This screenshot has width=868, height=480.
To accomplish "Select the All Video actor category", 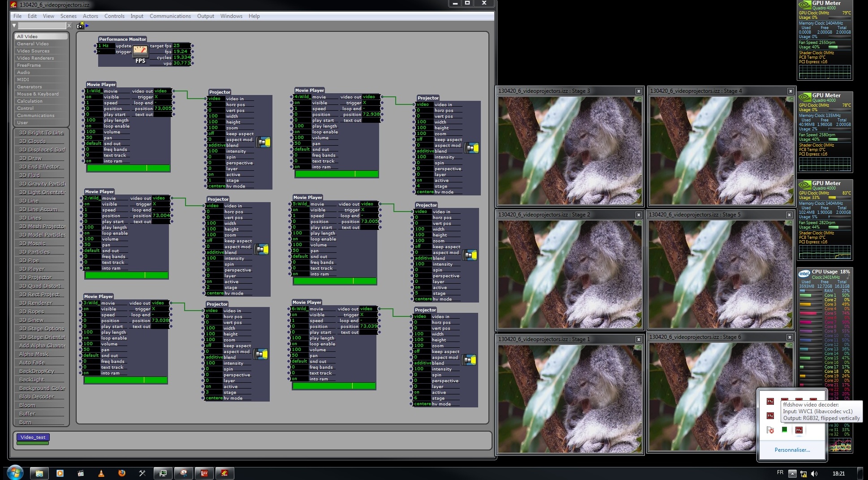I will (x=41, y=36).
